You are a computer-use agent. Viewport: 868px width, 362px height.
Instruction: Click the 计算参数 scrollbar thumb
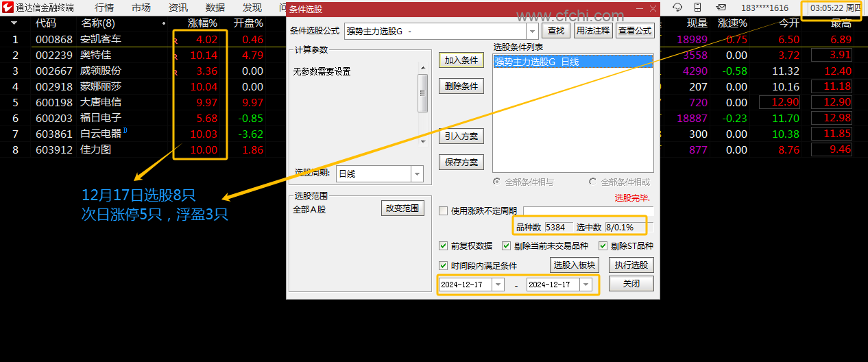(x=423, y=93)
